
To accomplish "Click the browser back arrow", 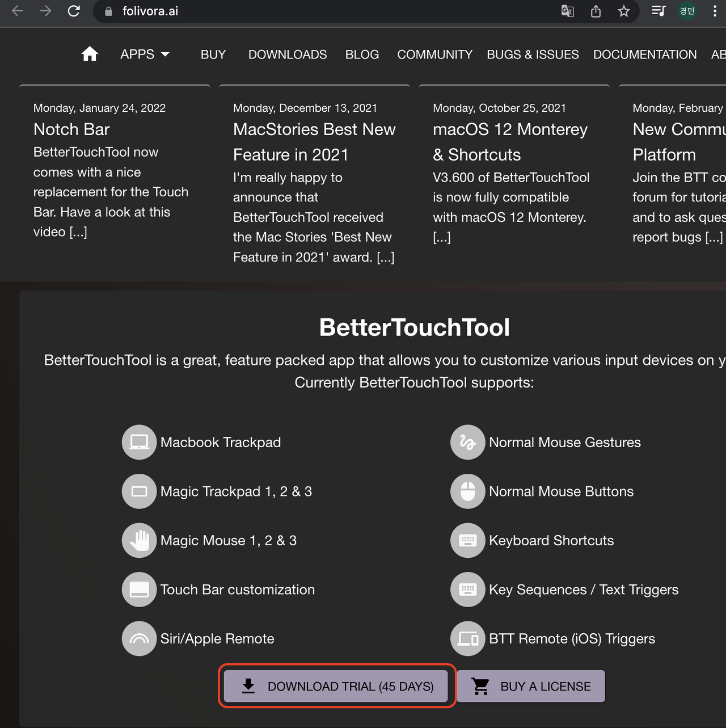I will [x=18, y=11].
